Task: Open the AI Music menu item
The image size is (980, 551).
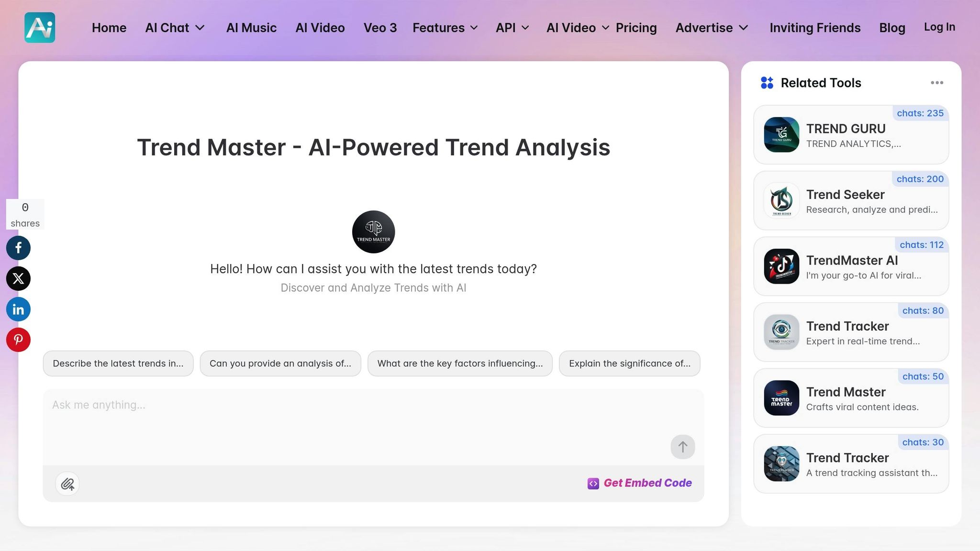Action: coord(251,28)
